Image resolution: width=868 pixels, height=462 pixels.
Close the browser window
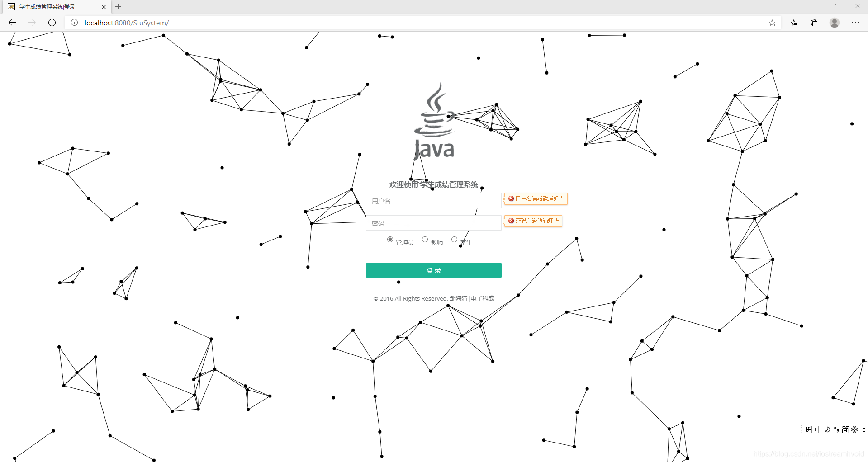click(858, 6)
